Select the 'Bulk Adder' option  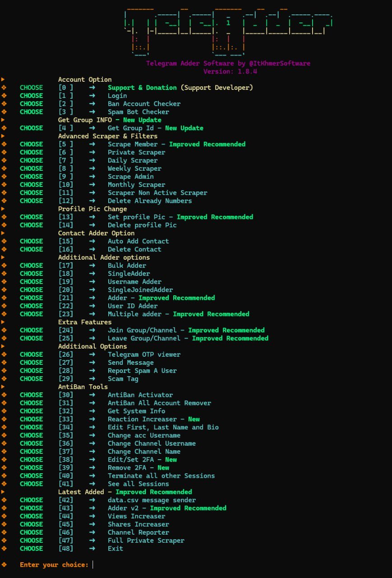127,266
